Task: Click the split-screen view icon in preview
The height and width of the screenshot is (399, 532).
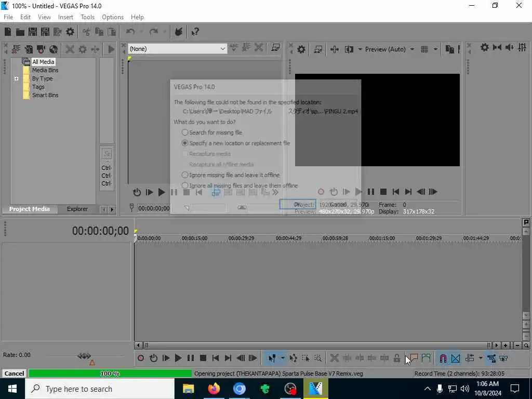Action: (349, 49)
